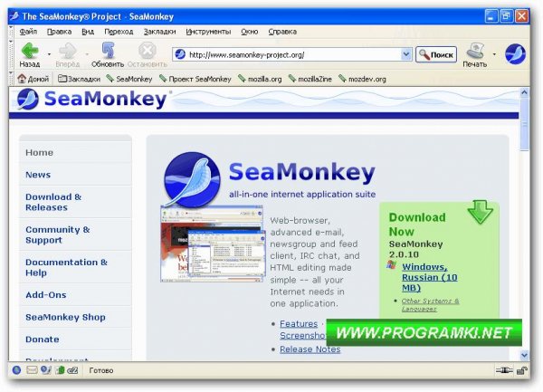Open the Address Book icon in status bar
The height and width of the screenshot is (392, 543).
point(61,370)
